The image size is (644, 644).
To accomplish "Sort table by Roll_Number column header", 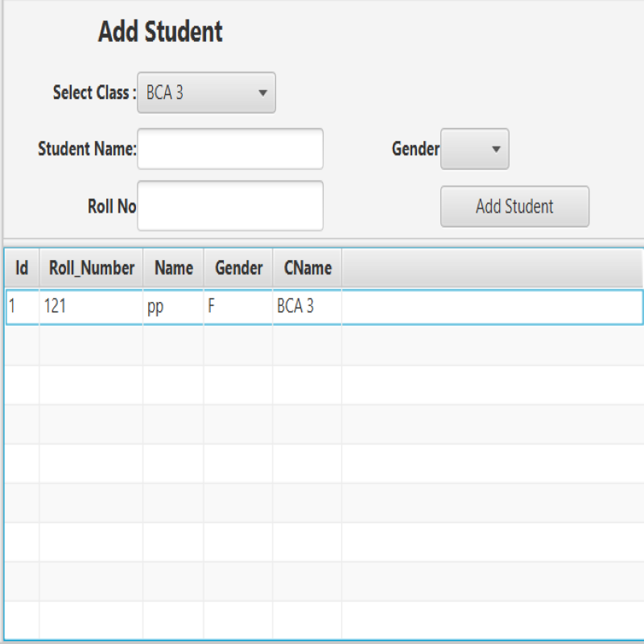I will pyautogui.click(x=91, y=268).
